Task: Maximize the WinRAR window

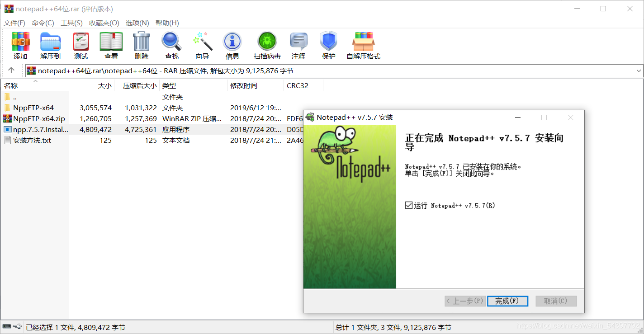Action: pos(603,9)
